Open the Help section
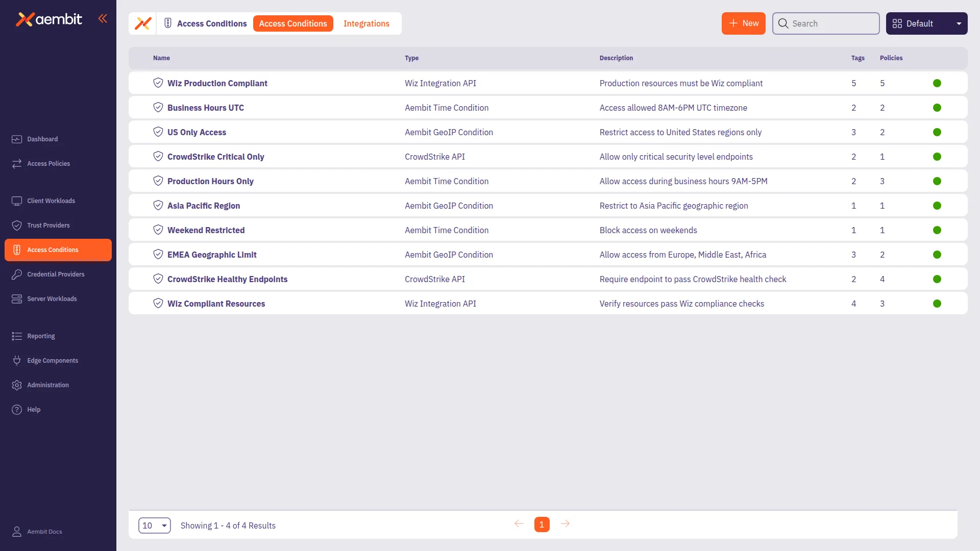Screen dimensions: 980x551 [33, 409]
